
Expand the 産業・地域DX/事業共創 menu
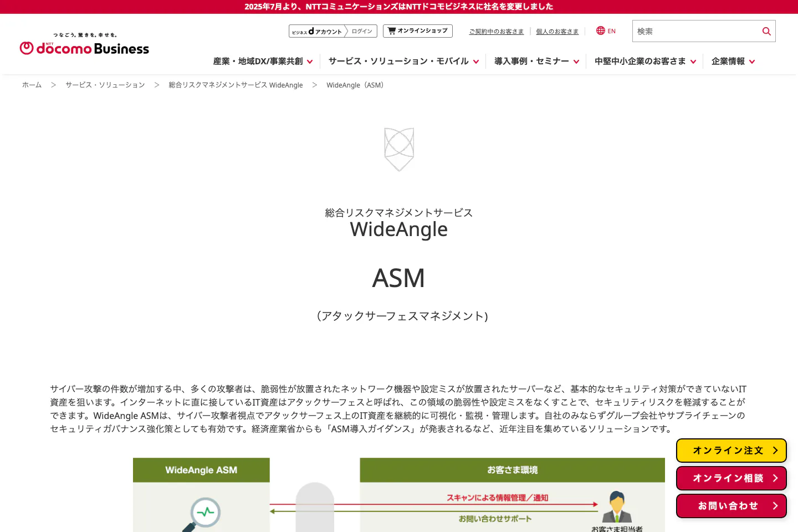point(263,62)
